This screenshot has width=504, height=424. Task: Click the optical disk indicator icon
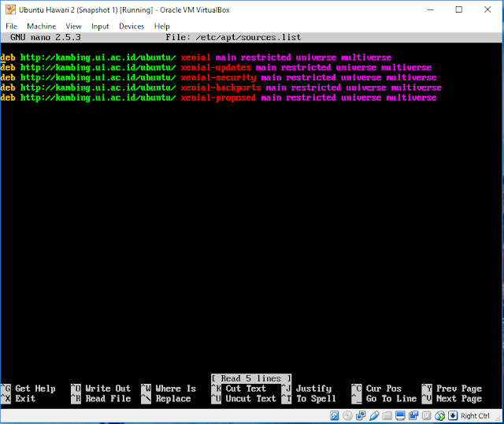click(347, 416)
